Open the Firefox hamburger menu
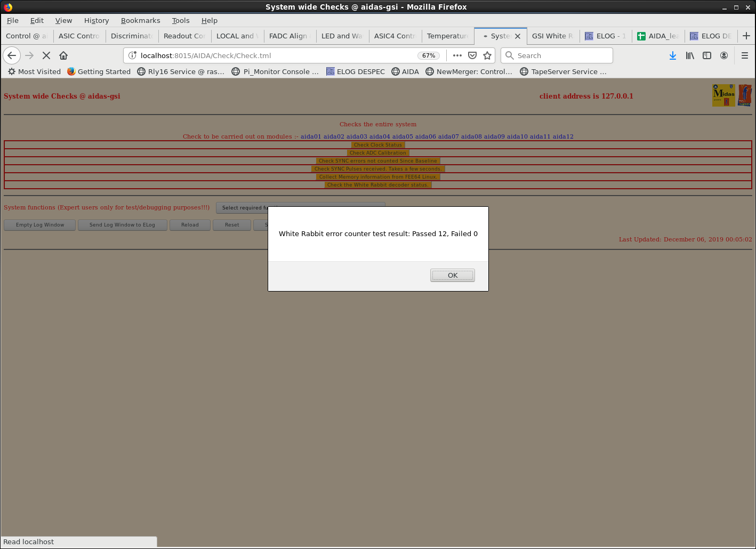The height and width of the screenshot is (549, 756). [745, 55]
